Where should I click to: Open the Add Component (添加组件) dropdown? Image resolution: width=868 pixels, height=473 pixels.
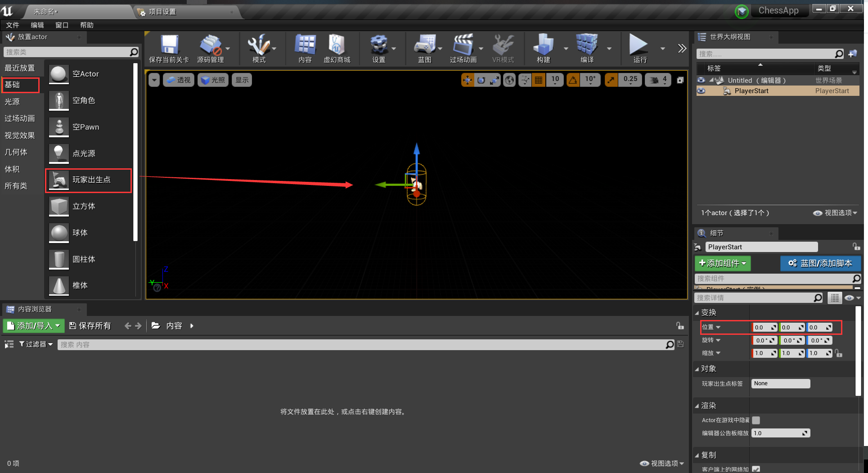pos(722,263)
